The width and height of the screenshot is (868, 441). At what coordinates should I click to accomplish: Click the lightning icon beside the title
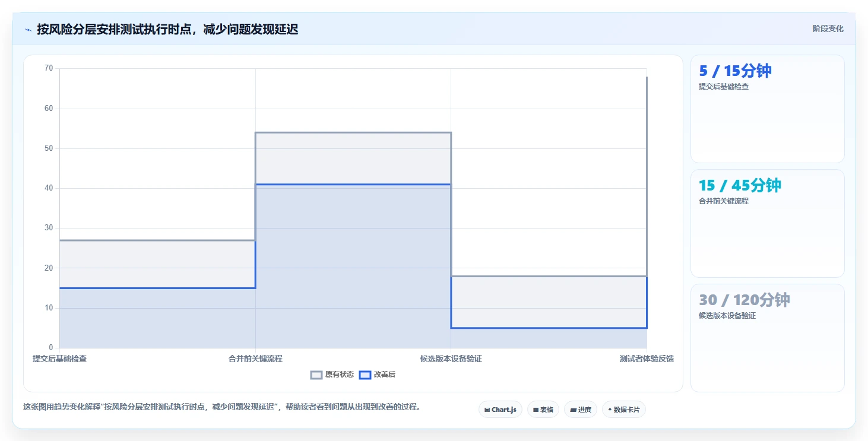(x=28, y=30)
